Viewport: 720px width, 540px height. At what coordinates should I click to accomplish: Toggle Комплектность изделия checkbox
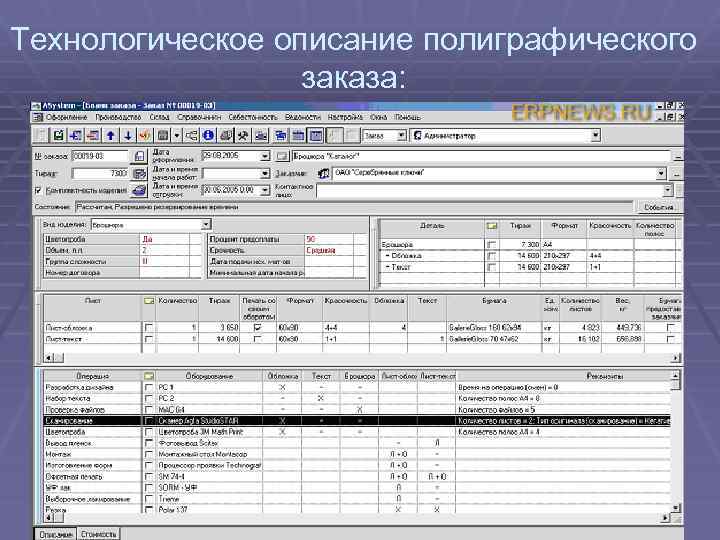(39, 190)
